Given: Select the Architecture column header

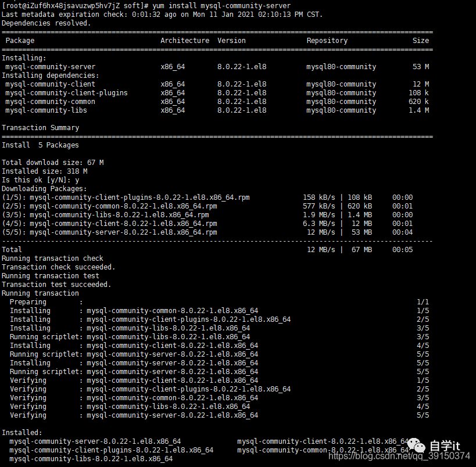Looking at the screenshot, I should pos(185,41).
